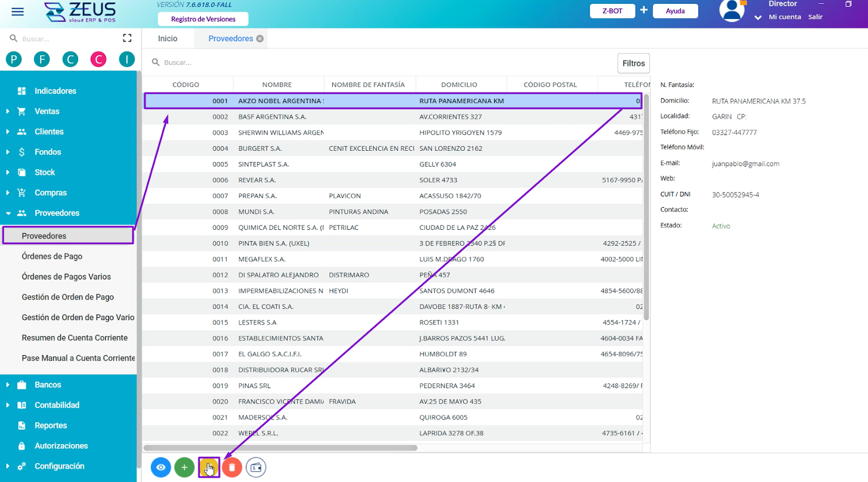The height and width of the screenshot is (482, 868).
Task: Expand the Bancos menu arrow
Action: coord(8,385)
